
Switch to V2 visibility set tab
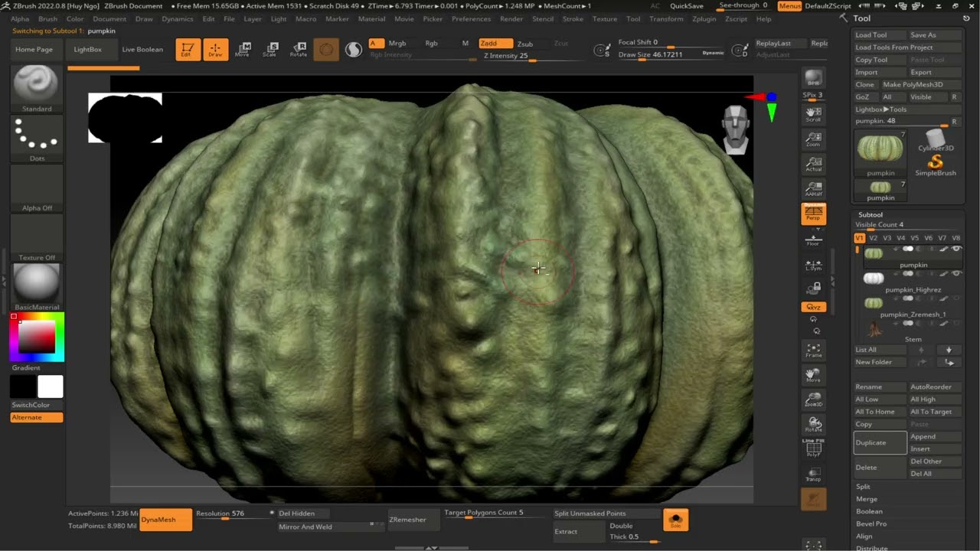[873, 238]
